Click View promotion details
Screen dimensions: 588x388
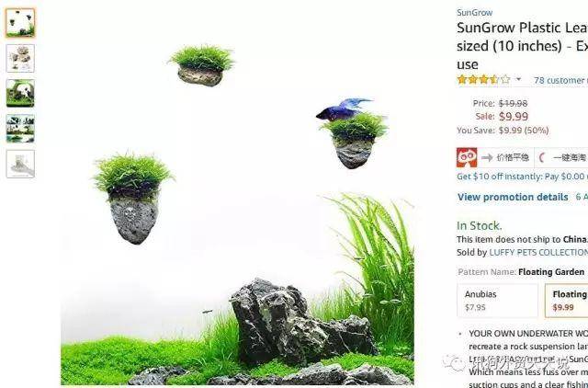pyautogui.click(x=513, y=197)
